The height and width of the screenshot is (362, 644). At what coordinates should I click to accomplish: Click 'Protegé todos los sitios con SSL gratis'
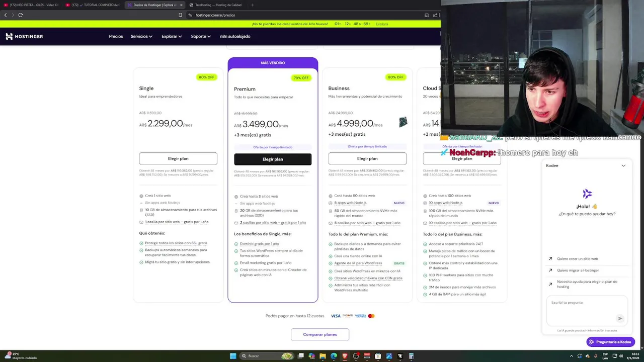[x=176, y=243]
